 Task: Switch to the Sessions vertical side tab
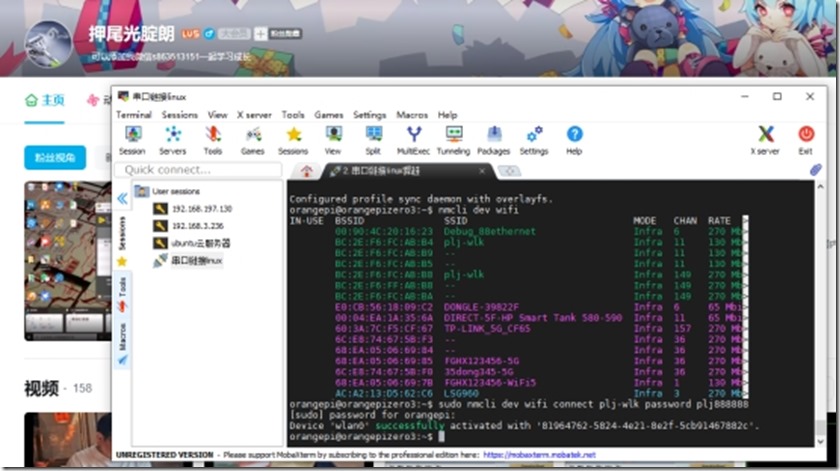(122, 233)
